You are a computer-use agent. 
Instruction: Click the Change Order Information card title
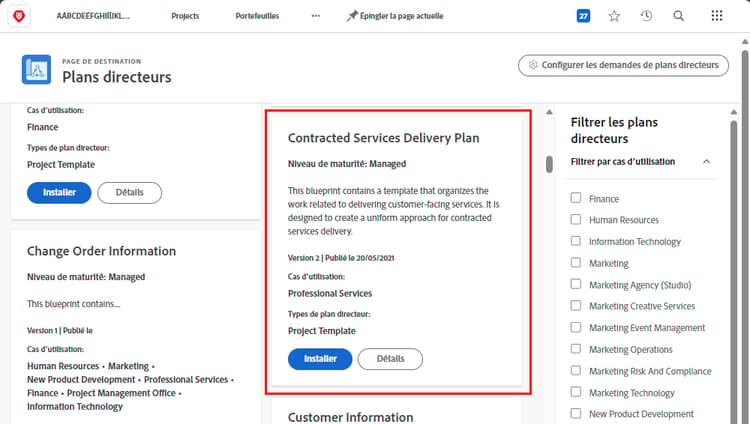coord(101,251)
